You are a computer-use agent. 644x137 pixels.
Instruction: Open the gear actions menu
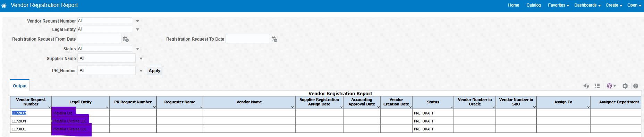coord(625,86)
